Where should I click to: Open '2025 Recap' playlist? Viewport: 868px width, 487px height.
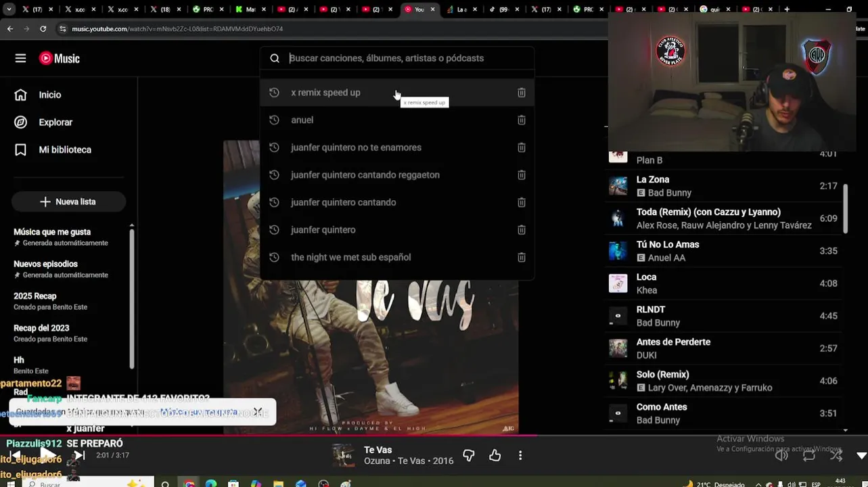66,301
